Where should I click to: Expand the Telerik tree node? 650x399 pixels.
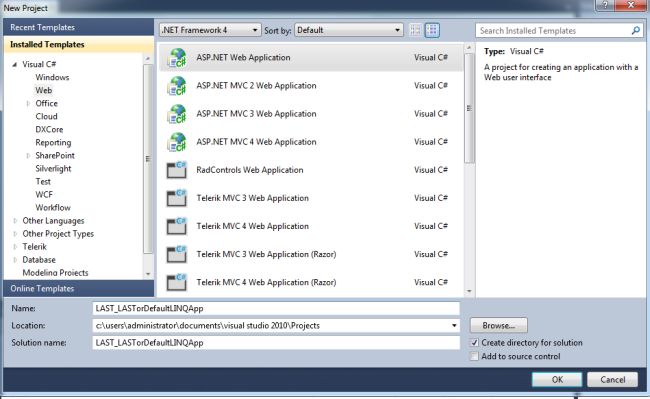(x=15, y=247)
